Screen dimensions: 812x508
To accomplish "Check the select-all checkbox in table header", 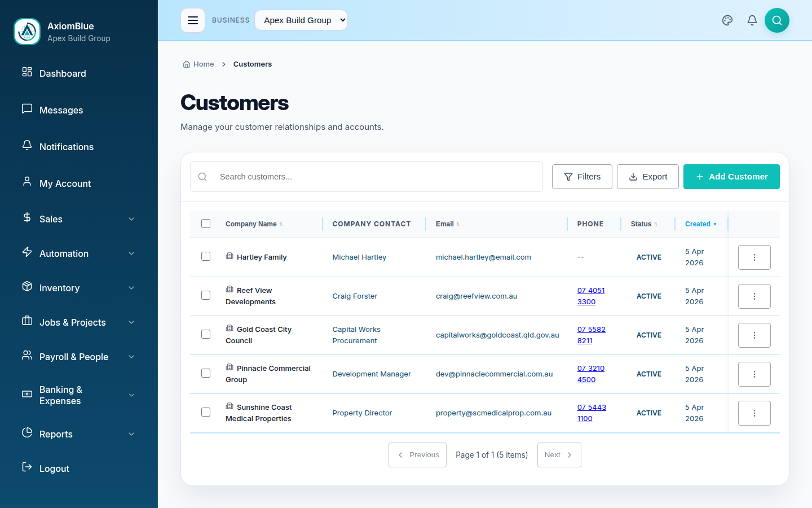I will [x=206, y=224].
